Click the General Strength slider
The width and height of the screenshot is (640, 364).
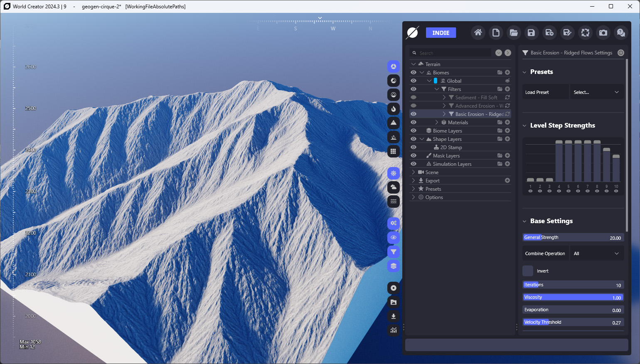[573, 238]
